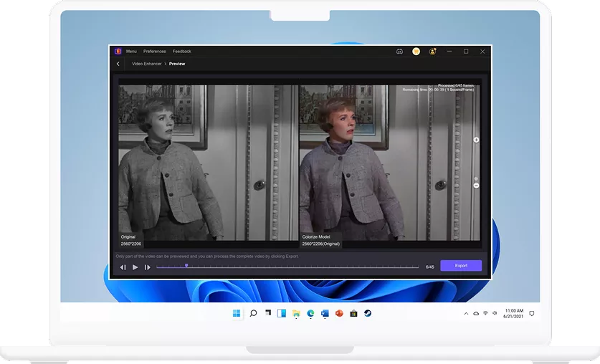Step to next frame
This screenshot has height=364, width=600.
148,267
